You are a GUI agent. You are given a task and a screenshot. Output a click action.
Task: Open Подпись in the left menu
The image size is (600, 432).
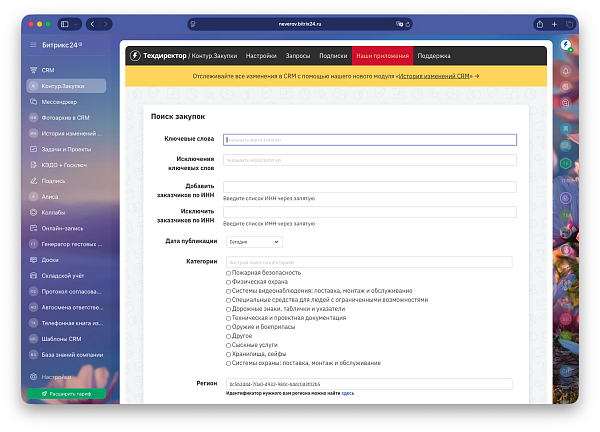tap(53, 181)
